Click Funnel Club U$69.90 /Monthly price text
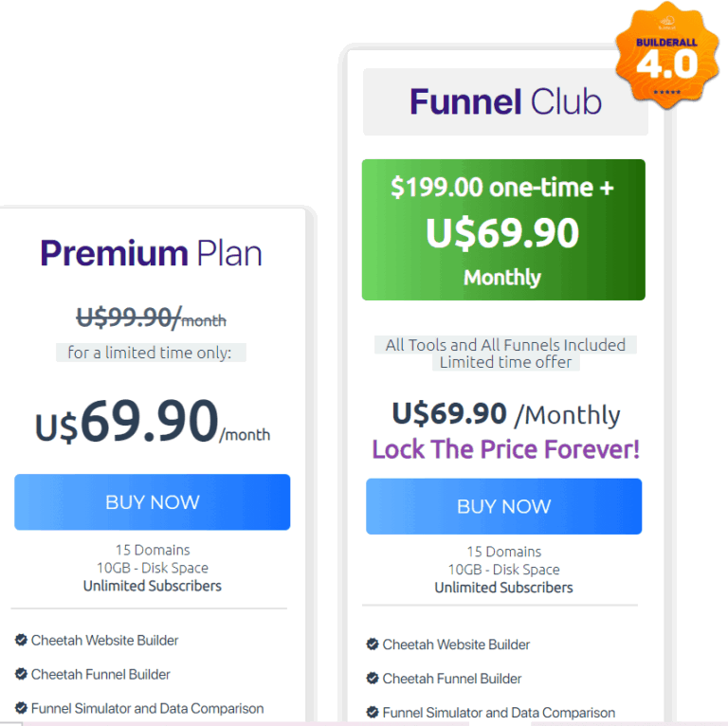The image size is (728, 726). [x=505, y=413]
